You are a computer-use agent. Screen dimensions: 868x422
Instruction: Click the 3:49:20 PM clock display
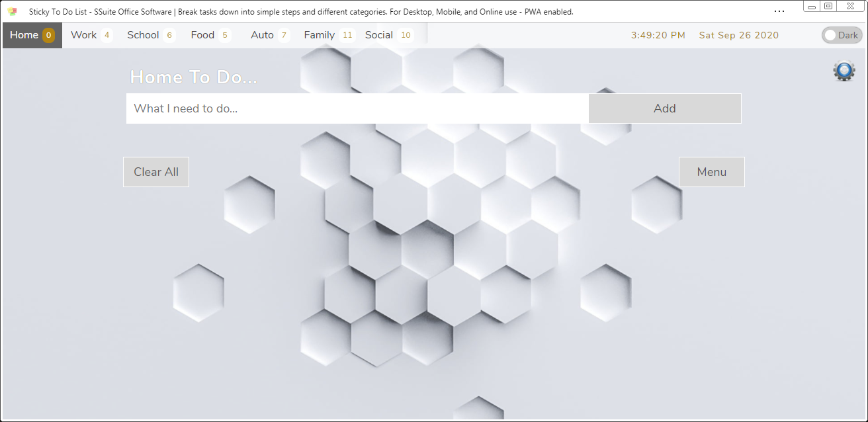[x=658, y=36]
